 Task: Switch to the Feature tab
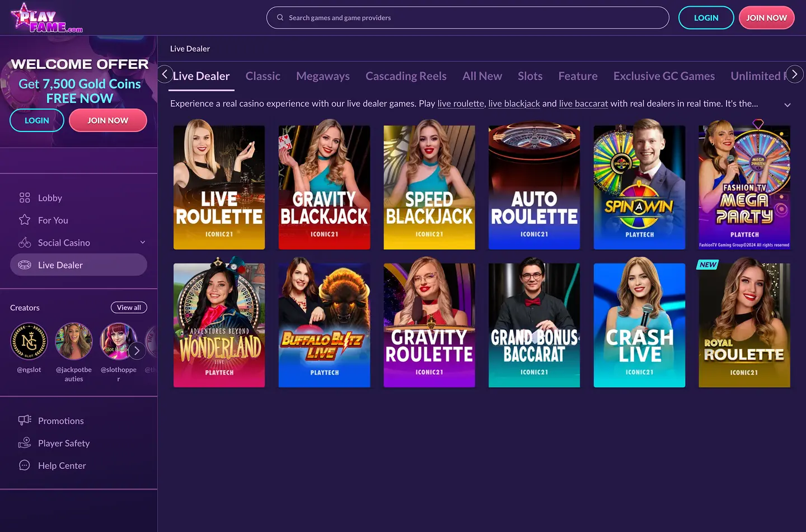point(578,76)
